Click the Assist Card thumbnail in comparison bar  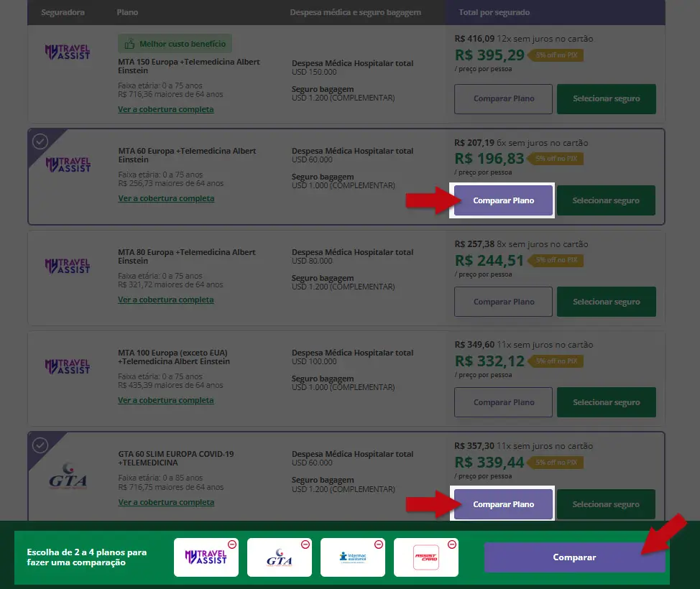[426, 557]
